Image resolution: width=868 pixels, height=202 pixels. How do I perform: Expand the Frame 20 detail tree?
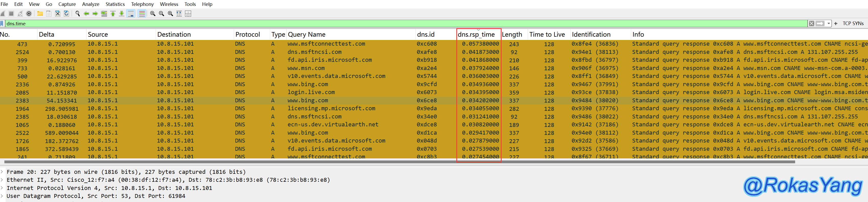(x=2, y=171)
